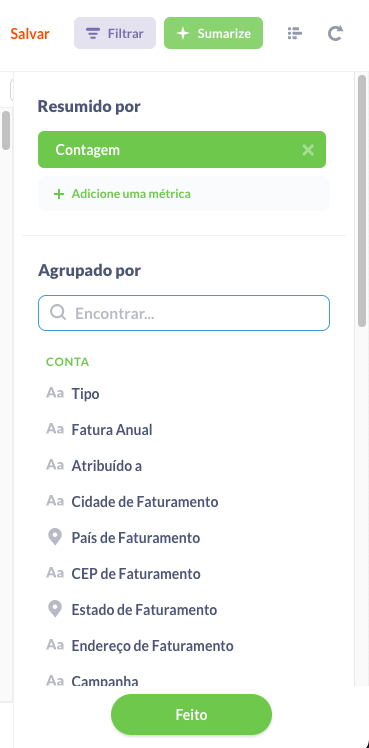Click the location pin icon for Estado de Faturamento
The width and height of the screenshot is (369, 748).
(55, 609)
